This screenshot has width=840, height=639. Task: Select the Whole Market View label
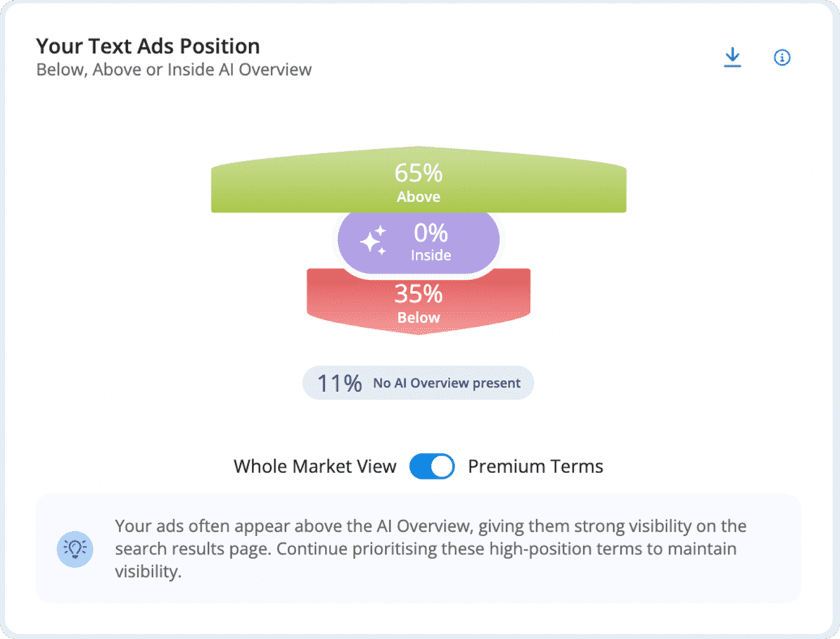click(x=315, y=466)
